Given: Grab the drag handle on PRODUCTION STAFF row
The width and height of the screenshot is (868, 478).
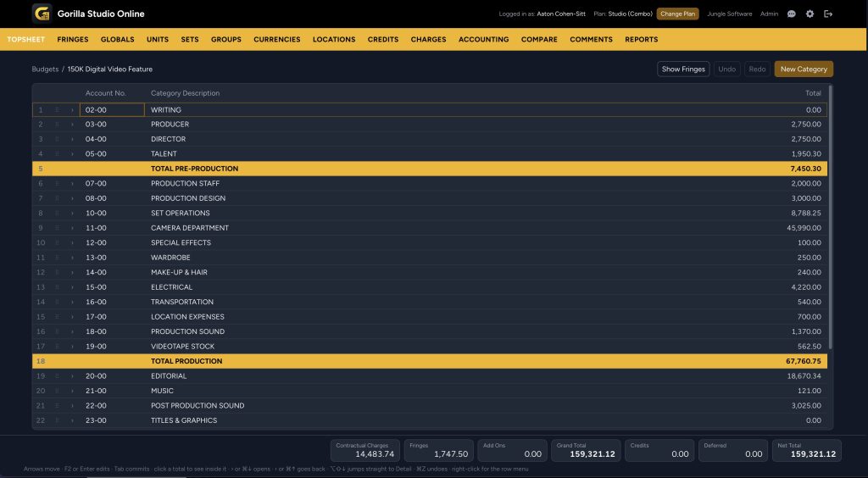Looking at the screenshot, I should [57, 184].
